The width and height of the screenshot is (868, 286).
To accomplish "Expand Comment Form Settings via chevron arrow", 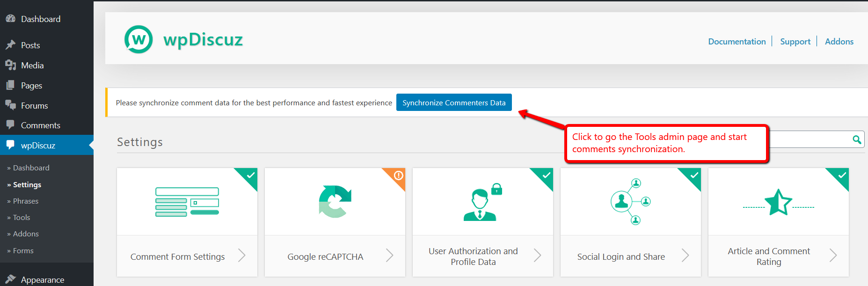I will point(242,256).
